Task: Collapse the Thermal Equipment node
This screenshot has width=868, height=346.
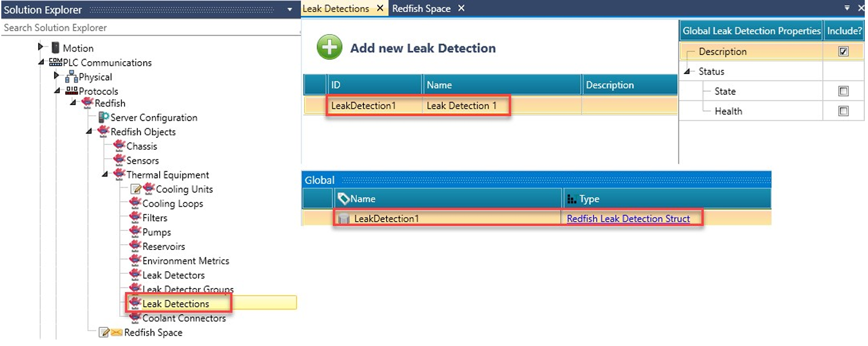Action: [105, 175]
